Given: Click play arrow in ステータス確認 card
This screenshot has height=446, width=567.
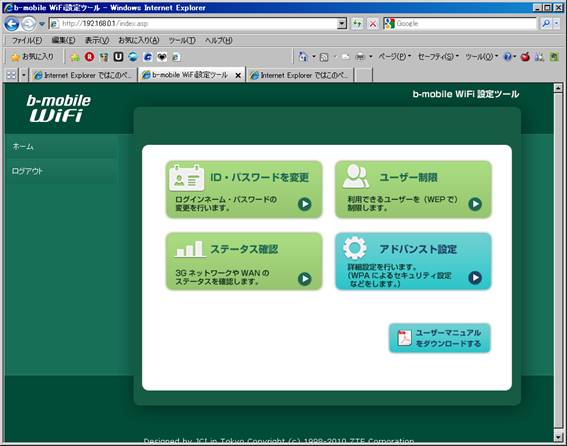Looking at the screenshot, I should pos(304,279).
